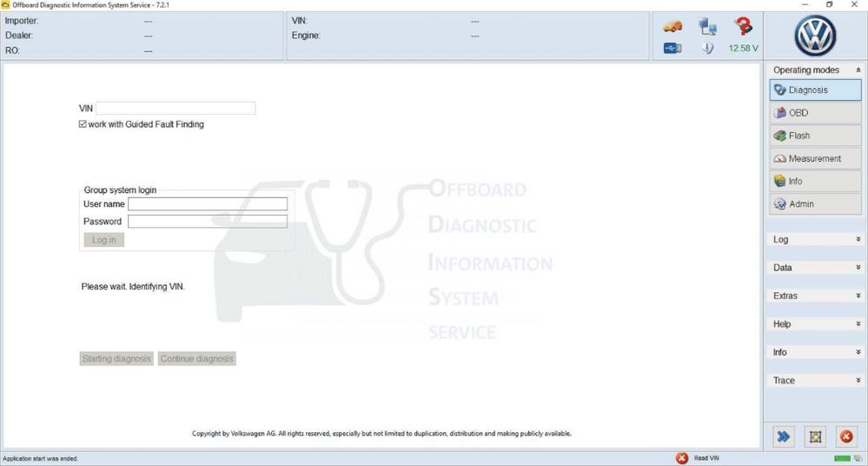
Task: Click the Volkswagen logo
Action: click(815, 36)
